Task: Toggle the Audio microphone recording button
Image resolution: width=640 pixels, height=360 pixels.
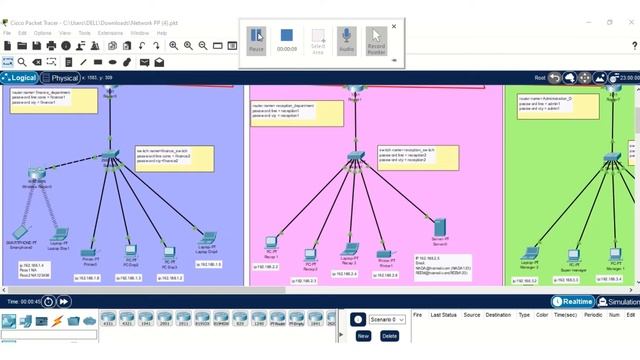Action: pos(347,41)
